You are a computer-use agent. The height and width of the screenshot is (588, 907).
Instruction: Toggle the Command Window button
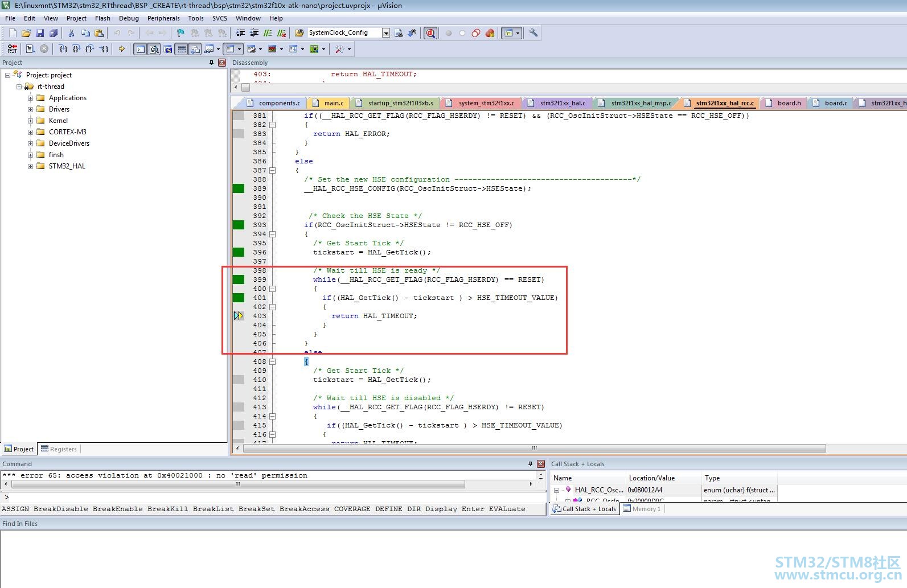point(140,49)
